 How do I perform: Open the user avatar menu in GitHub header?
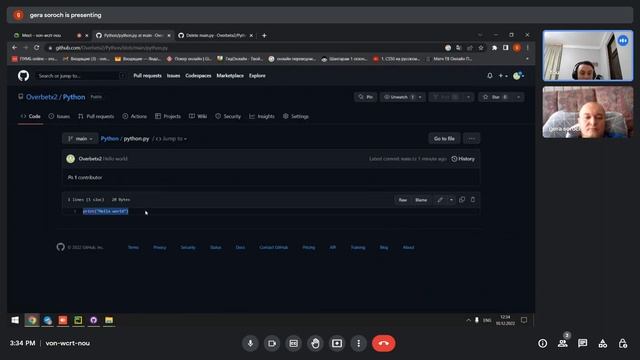pyautogui.click(x=518, y=76)
